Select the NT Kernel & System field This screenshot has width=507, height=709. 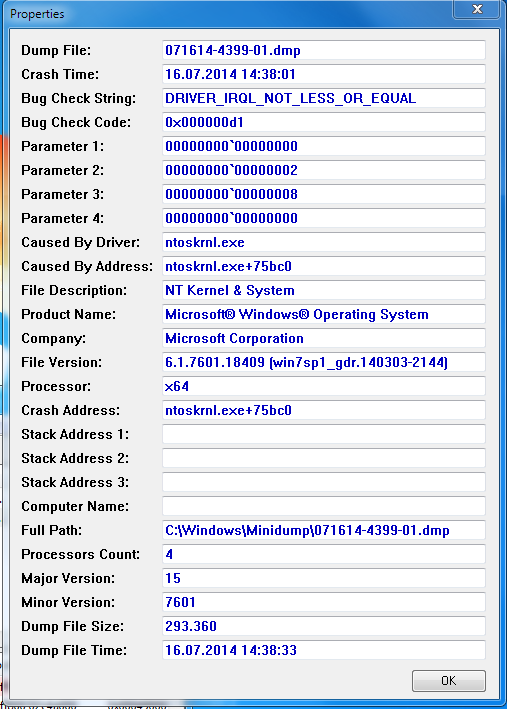[x=324, y=290]
